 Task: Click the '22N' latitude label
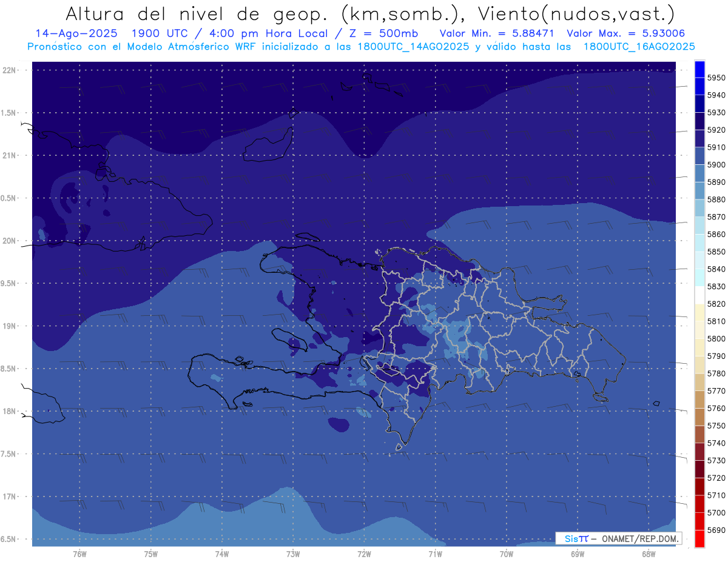point(9,70)
